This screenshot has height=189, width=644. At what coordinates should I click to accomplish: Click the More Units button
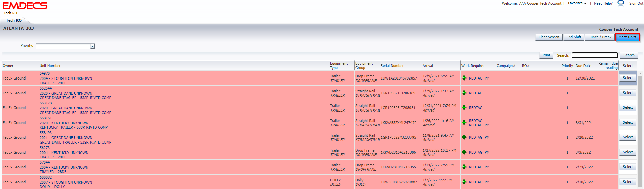(x=627, y=37)
